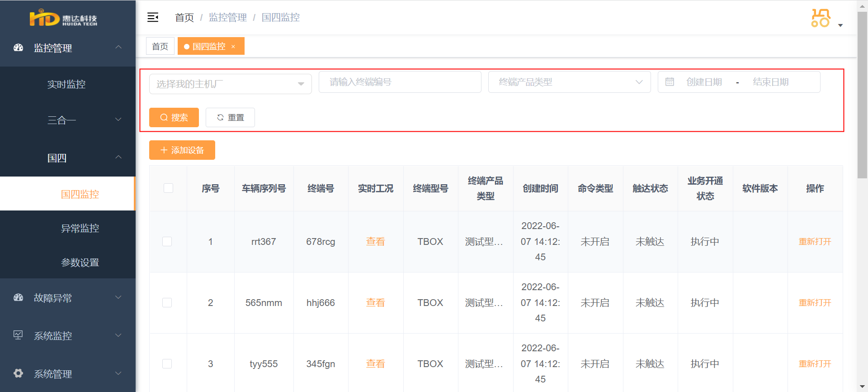Click the Huida Tech logo
Image resolution: width=868 pixels, height=392 pixels.
coord(63,19)
